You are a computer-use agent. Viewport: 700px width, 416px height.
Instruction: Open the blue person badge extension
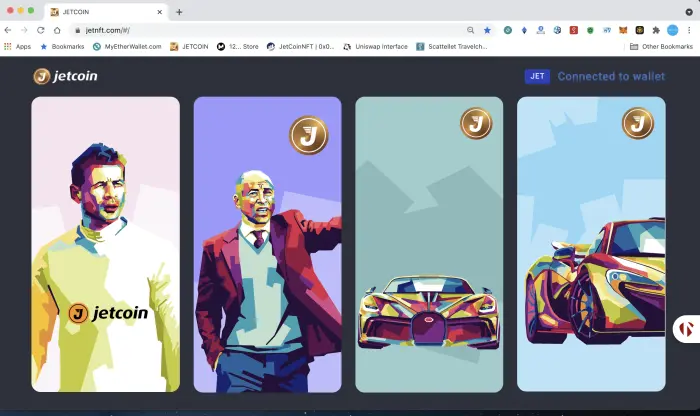541,30
